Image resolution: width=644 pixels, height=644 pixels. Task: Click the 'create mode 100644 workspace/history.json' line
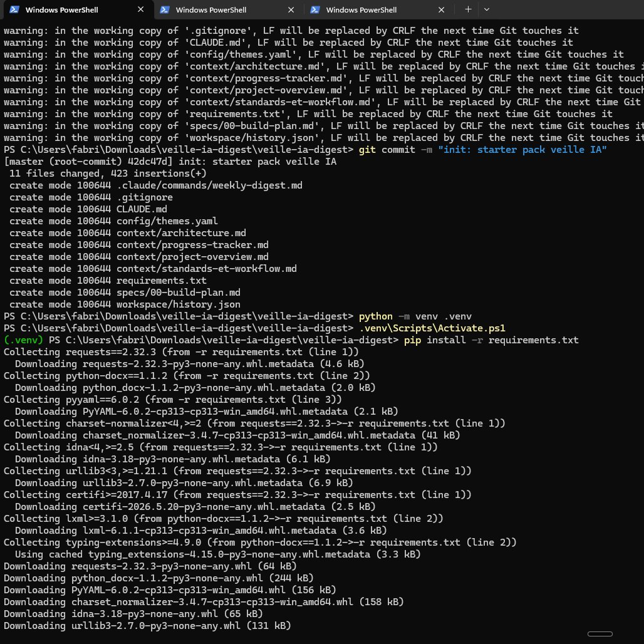coord(125,304)
